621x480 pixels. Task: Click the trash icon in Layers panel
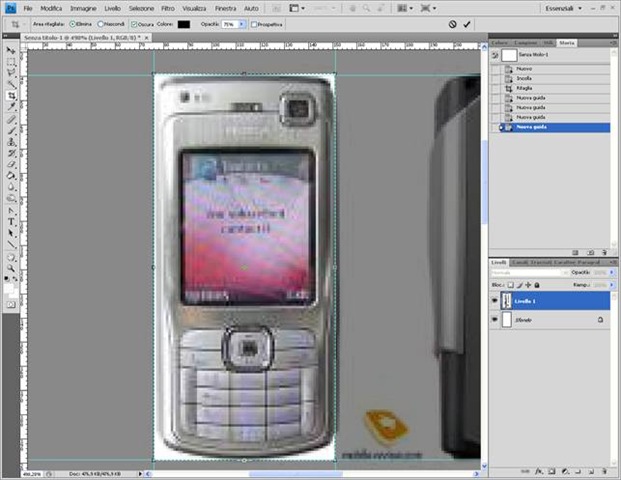(604, 469)
